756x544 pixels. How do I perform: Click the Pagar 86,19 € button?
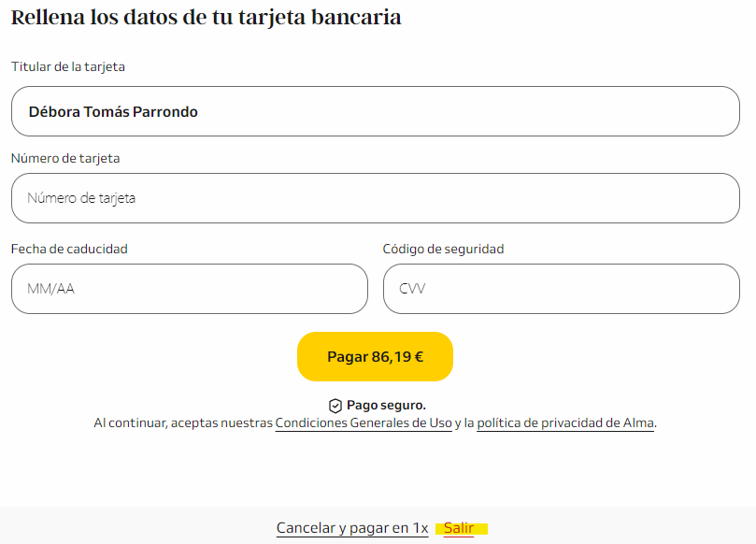tap(375, 356)
